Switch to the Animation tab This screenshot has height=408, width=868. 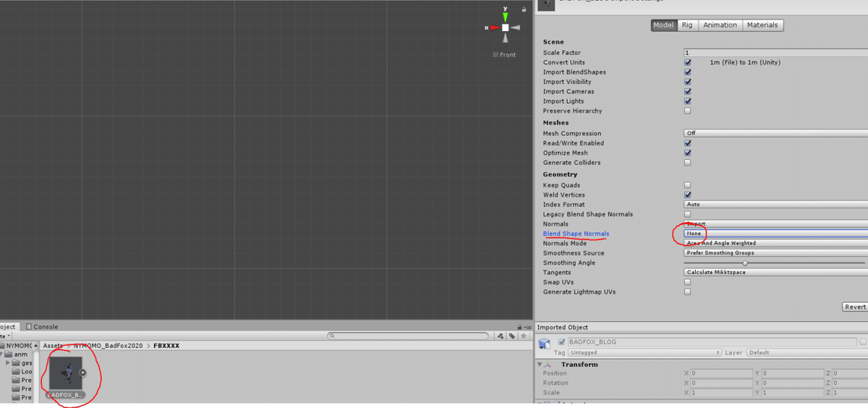[x=720, y=25]
